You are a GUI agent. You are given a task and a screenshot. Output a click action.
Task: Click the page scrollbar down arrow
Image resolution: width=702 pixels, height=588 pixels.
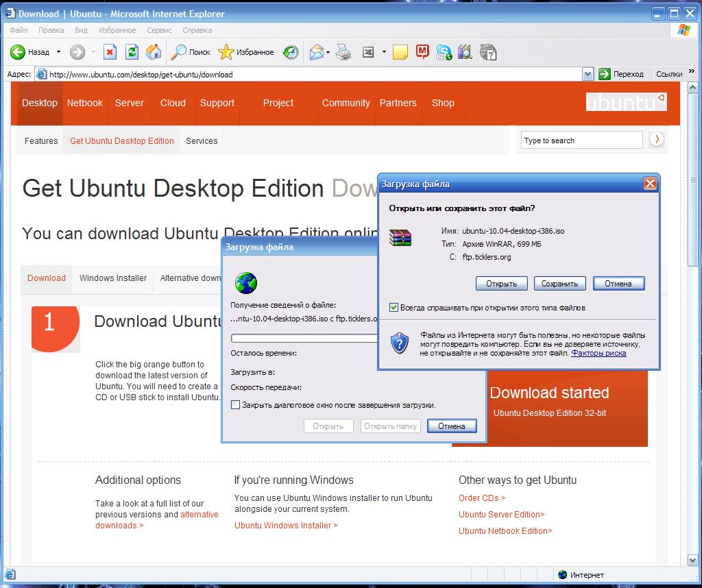point(692,559)
